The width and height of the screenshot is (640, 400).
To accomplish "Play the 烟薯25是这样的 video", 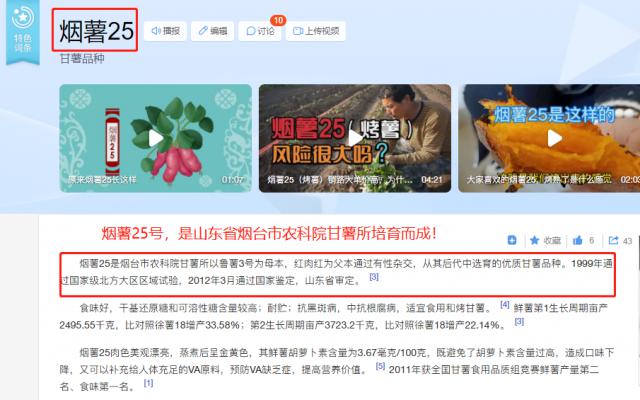I will [x=549, y=138].
